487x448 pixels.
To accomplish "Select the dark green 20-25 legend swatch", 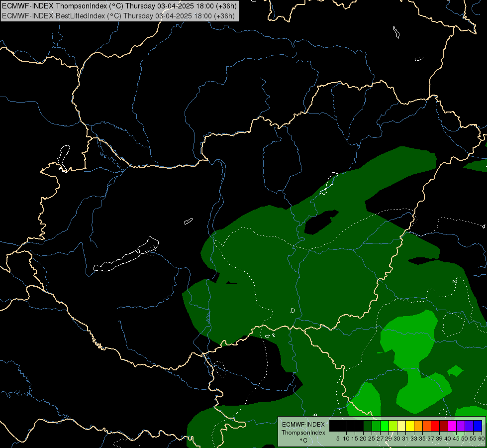I will tap(368, 426).
